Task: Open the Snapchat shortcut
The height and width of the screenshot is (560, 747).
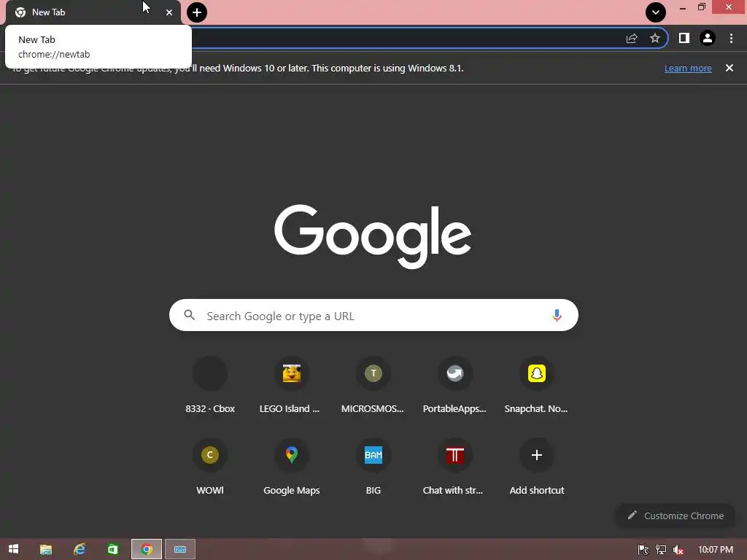Action: point(536,386)
